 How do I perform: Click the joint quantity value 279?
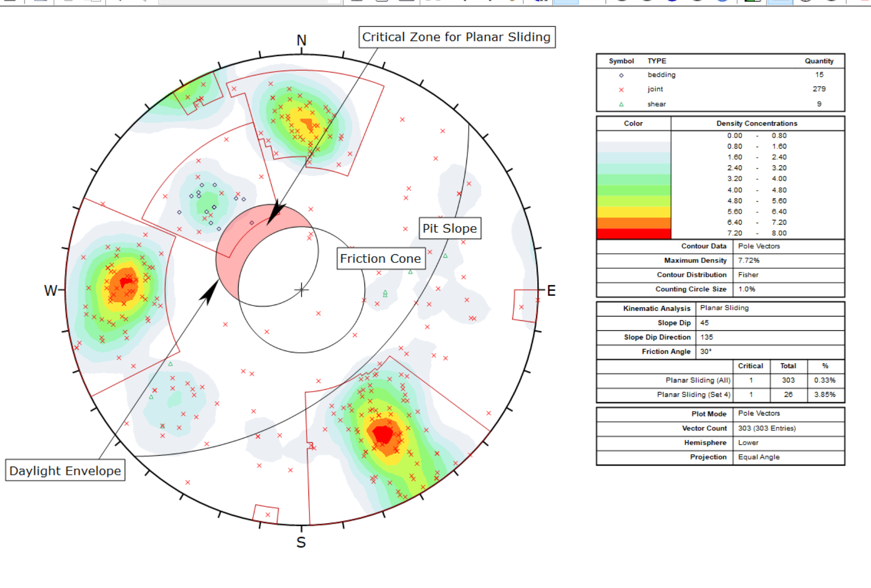pyautogui.click(x=819, y=89)
